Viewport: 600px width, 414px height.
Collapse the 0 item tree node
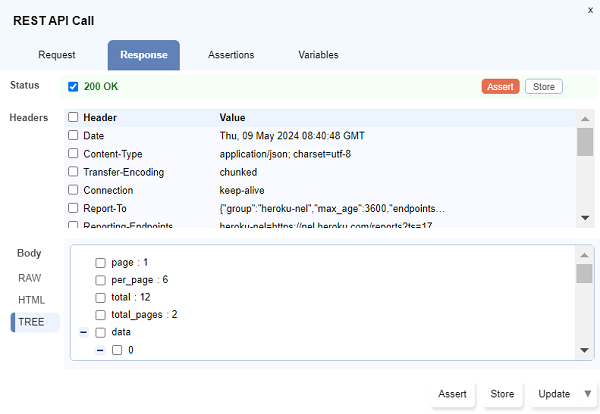100,350
